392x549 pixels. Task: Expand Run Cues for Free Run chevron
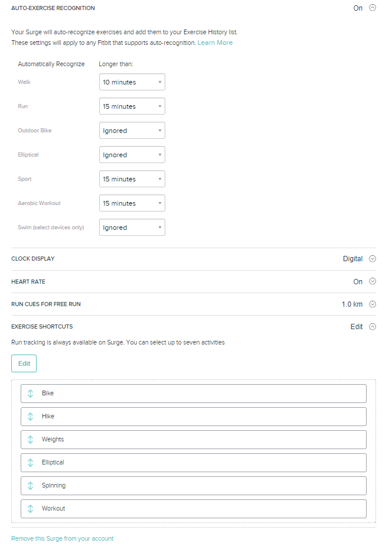coord(373,304)
